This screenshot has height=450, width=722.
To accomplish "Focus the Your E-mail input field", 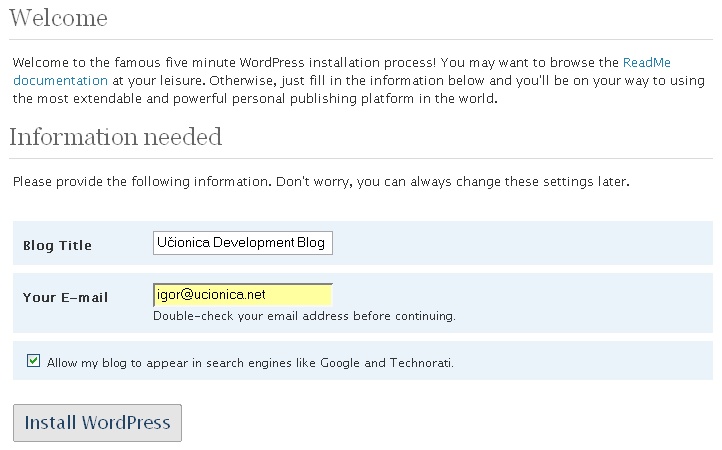I will point(243,295).
